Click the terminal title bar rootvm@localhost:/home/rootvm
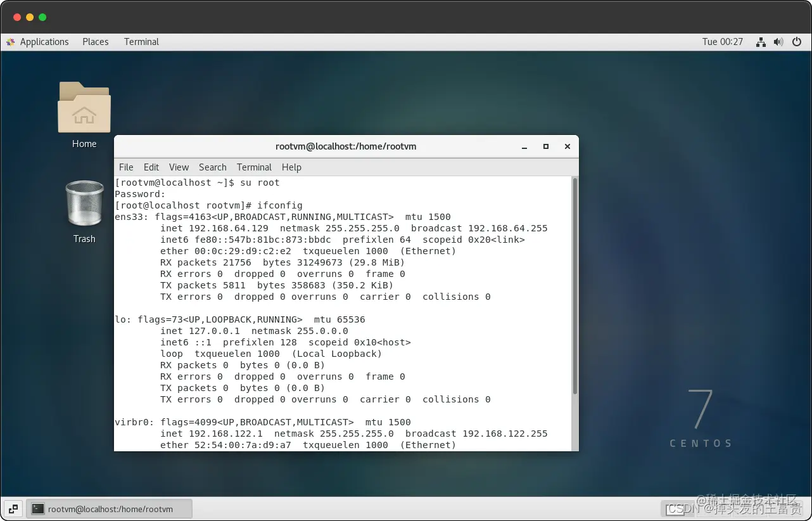This screenshot has width=812, height=521. (x=346, y=146)
